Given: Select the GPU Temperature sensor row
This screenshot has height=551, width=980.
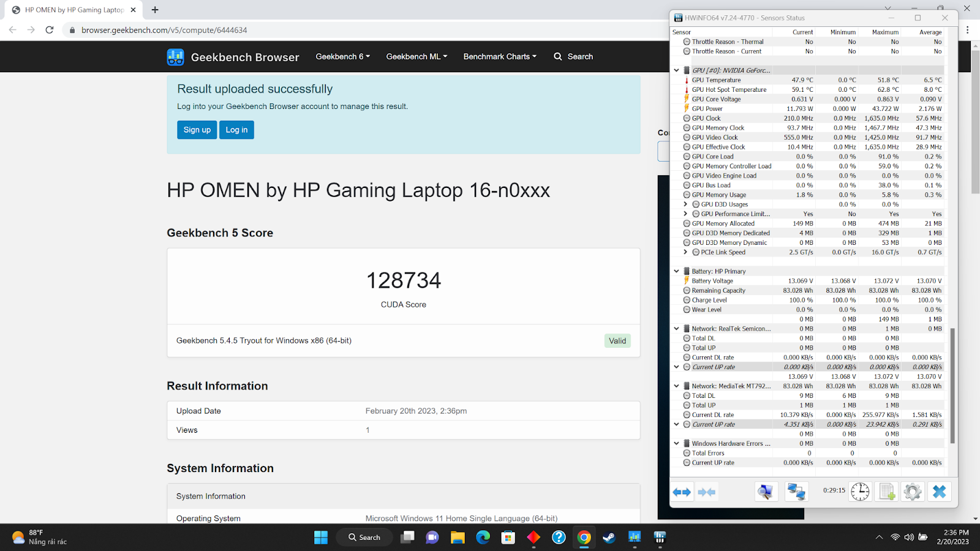Looking at the screenshot, I should coord(809,80).
